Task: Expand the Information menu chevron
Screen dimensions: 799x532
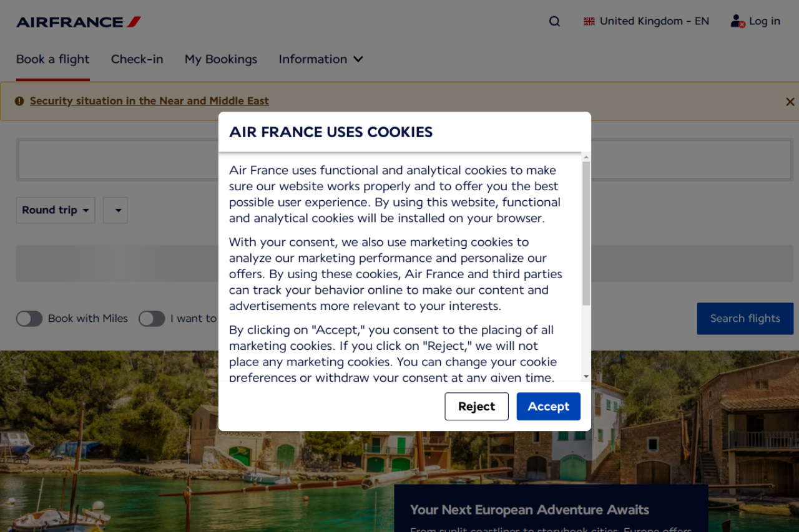Action: (358, 59)
